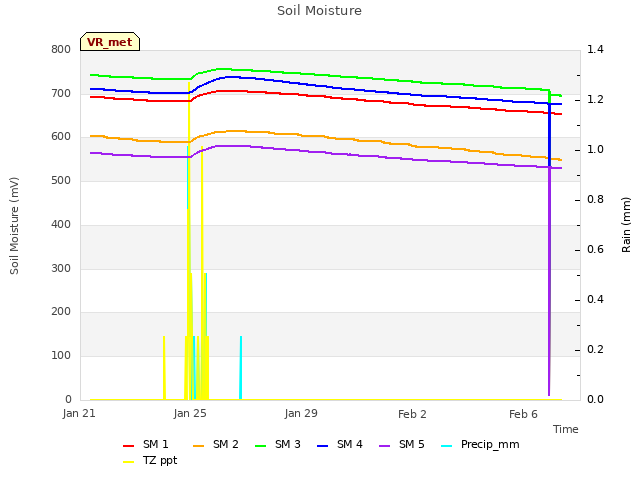Click the VR_met station label
Screen dimensions: 640x480
point(110,42)
